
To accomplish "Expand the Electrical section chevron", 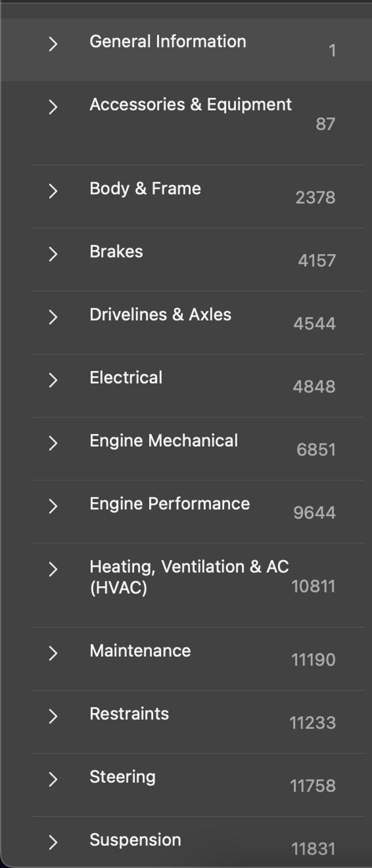I will tap(53, 380).
